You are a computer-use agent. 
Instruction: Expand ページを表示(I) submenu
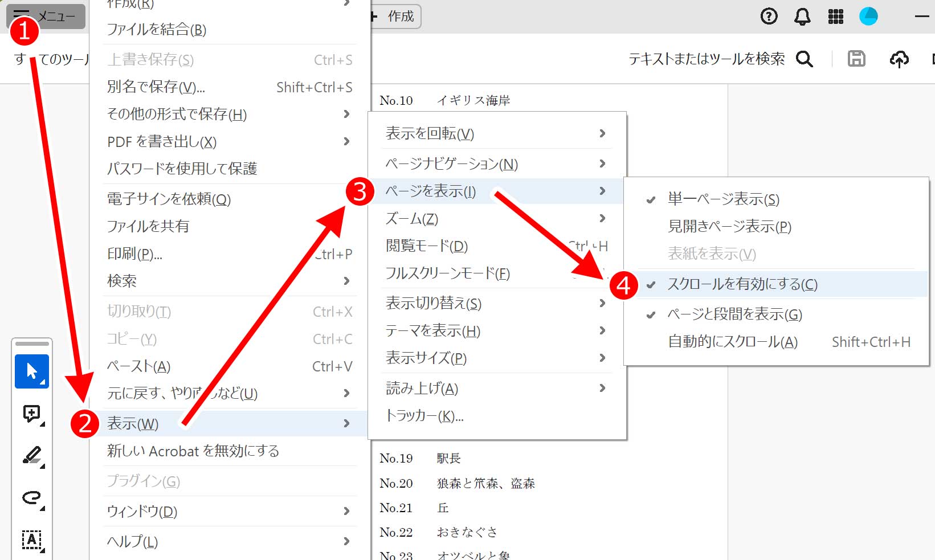[x=497, y=191]
